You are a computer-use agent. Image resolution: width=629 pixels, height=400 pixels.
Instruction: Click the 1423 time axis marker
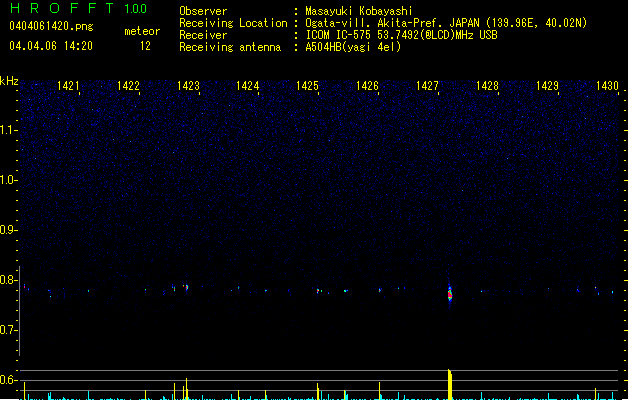188,86
